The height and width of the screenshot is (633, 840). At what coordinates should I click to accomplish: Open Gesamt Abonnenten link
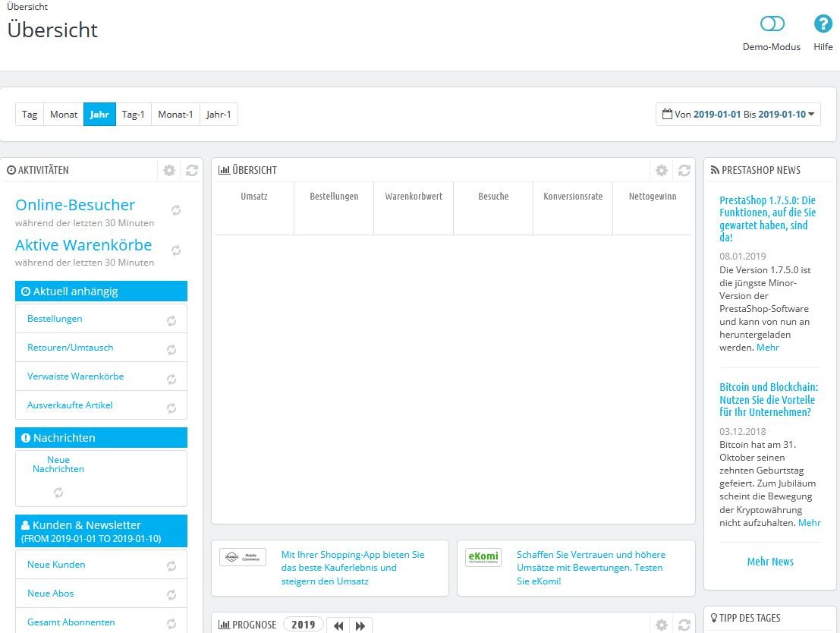pyautogui.click(x=71, y=622)
